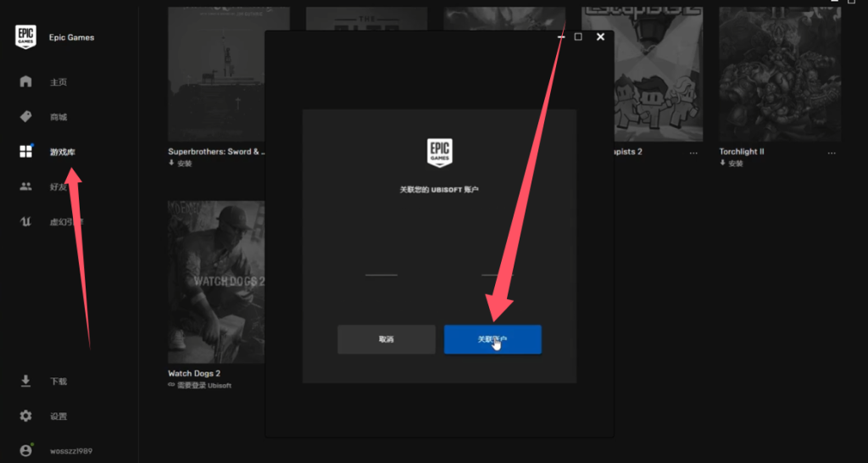Click 需要登录 Ubisoft under Watch Dogs 2
The image size is (868, 463).
tap(200, 386)
